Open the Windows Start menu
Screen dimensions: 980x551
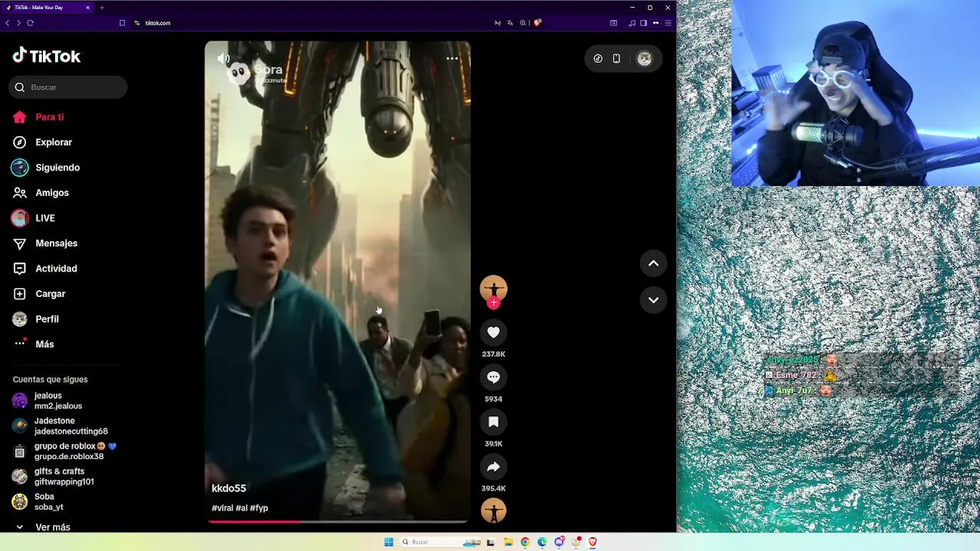pyautogui.click(x=389, y=542)
